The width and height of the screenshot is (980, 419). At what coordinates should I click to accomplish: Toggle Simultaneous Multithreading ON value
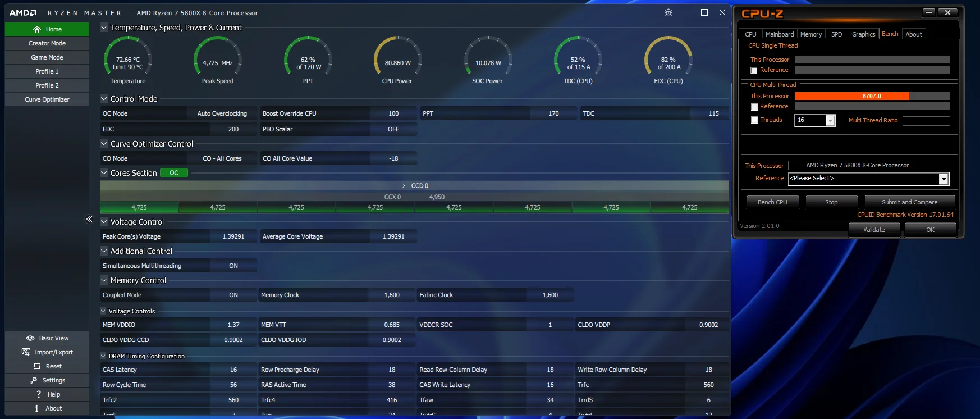coord(233,266)
